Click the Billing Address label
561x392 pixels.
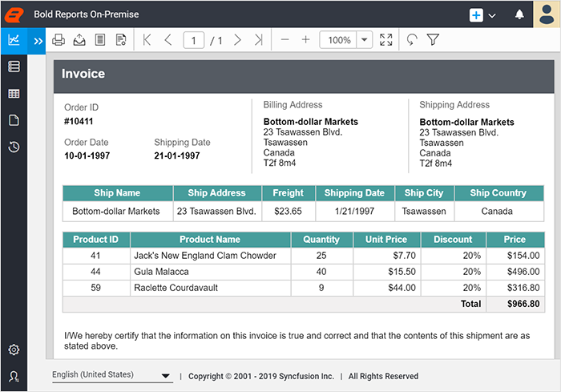click(293, 105)
